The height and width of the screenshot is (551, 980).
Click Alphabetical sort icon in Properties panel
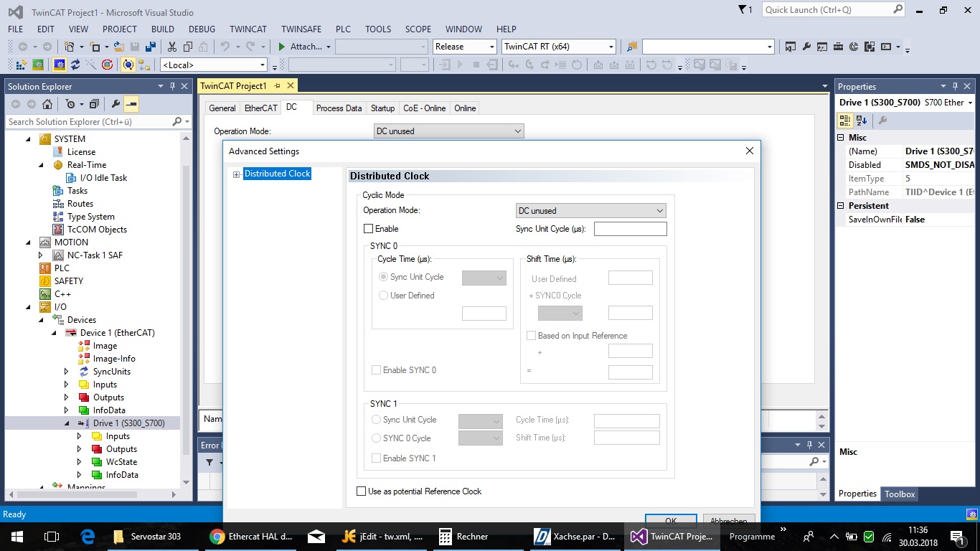click(x=862, y=120)
